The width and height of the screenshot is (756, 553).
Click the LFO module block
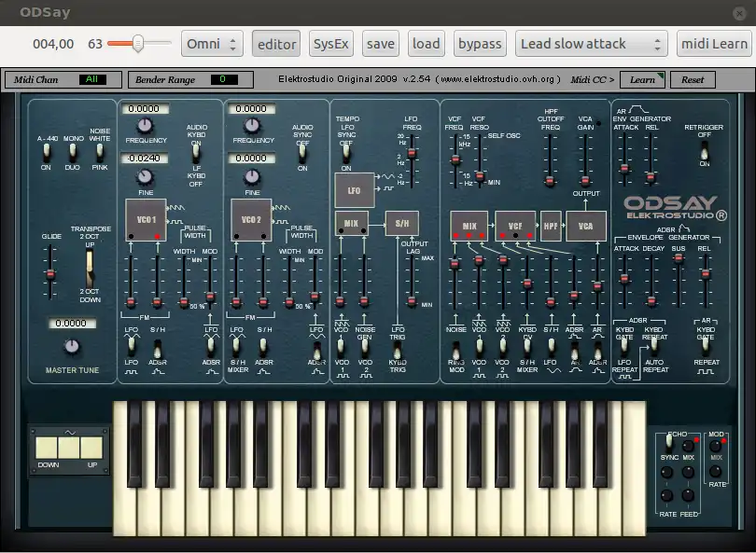355,190
